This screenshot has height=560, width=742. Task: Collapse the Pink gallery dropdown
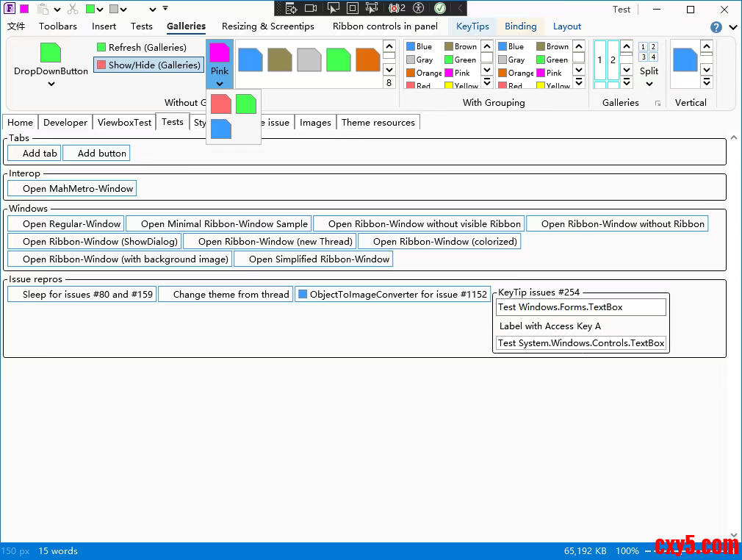[x=220, y=84]
